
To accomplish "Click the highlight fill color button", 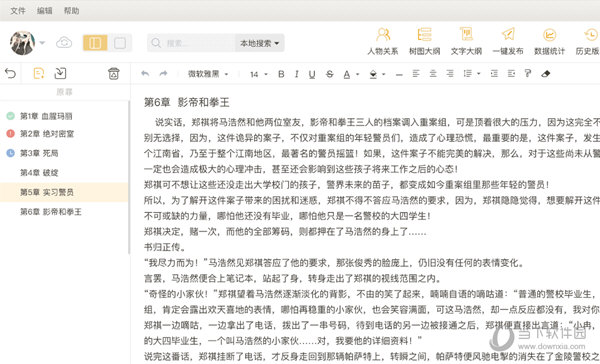I will (x=373, y=74).
